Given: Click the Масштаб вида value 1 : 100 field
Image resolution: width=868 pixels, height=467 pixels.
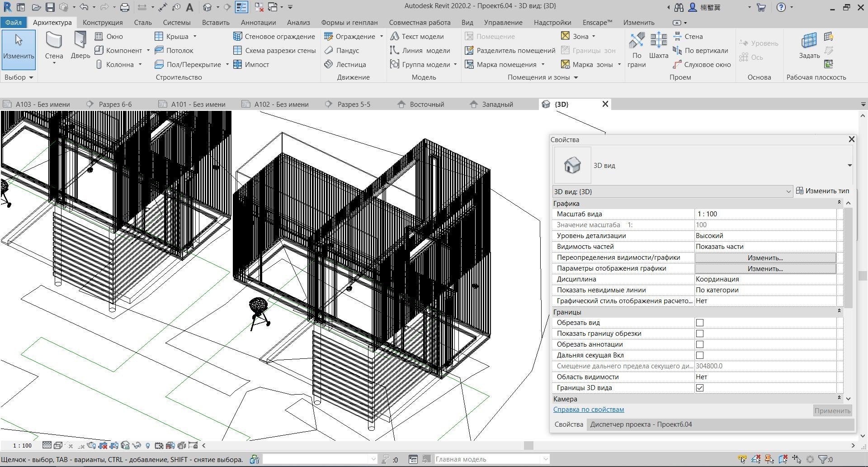Looking at the screenshot, I should [x=765, y=214].
